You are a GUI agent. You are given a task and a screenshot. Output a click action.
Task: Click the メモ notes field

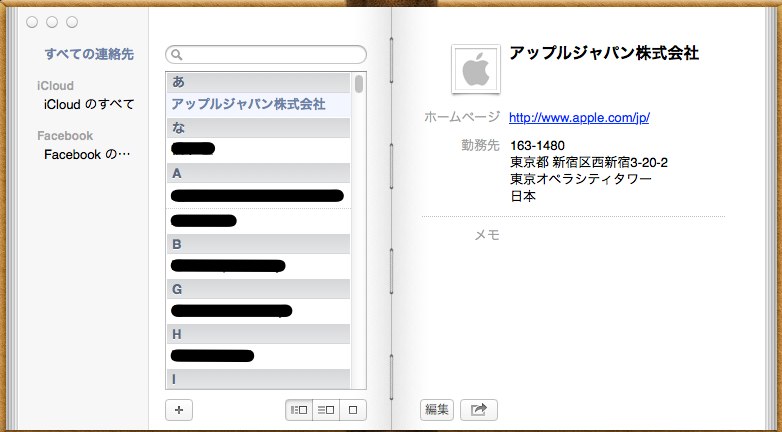pyautogui.click(x=487, y=235)
